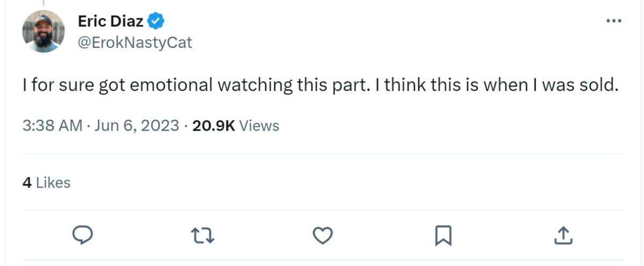Click the thread connector line above the avatar
Viewport: 644px width, 266px height.
pyautogui.click(x=43, y=3)
